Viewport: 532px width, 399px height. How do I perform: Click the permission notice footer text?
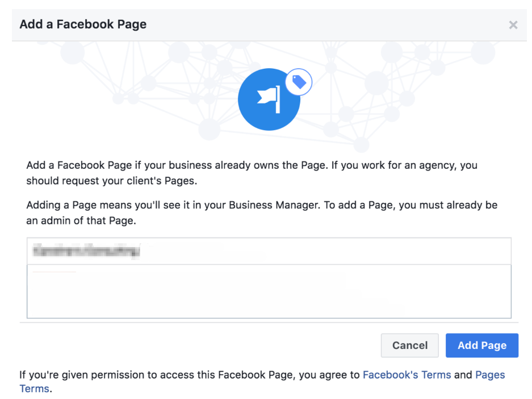(x=262, y=381)
